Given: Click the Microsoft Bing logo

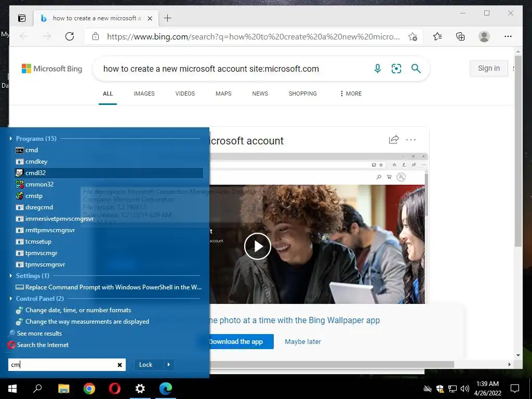Looking at the screenshot, I should click(52, 69).
